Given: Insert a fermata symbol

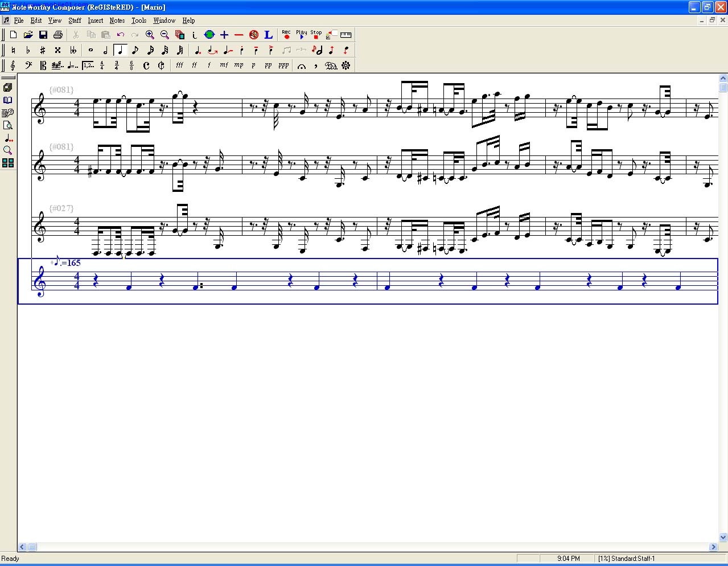Looking at the screenshot, I should (x=302, y=65).
